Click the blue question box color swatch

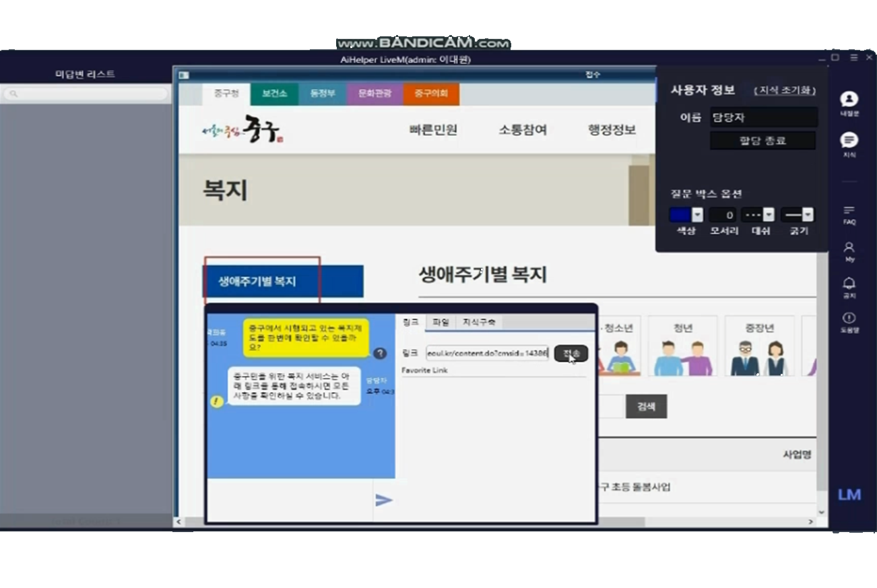tap(680, 215)
